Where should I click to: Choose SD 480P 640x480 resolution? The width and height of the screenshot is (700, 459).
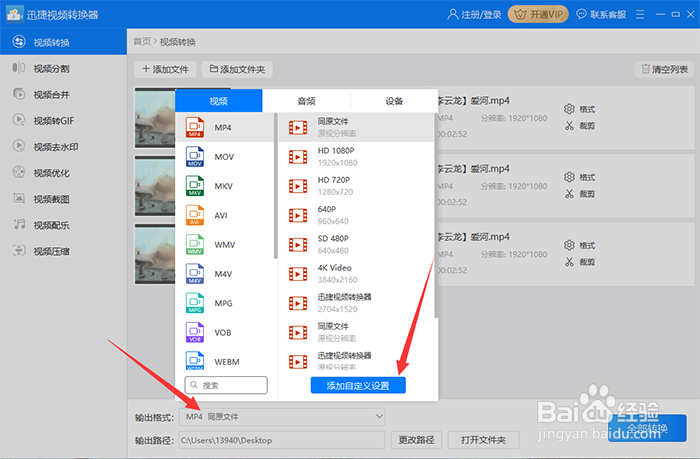click(x=356, y=244)
